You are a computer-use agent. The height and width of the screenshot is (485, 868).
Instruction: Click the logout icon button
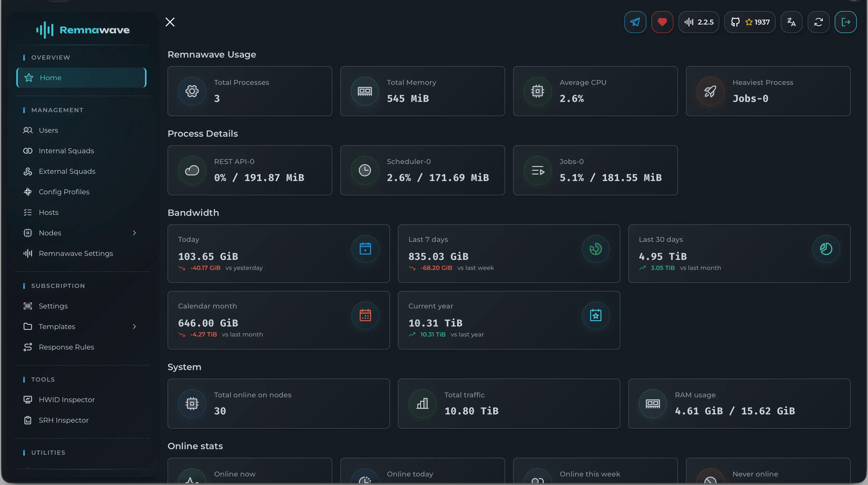846,22
